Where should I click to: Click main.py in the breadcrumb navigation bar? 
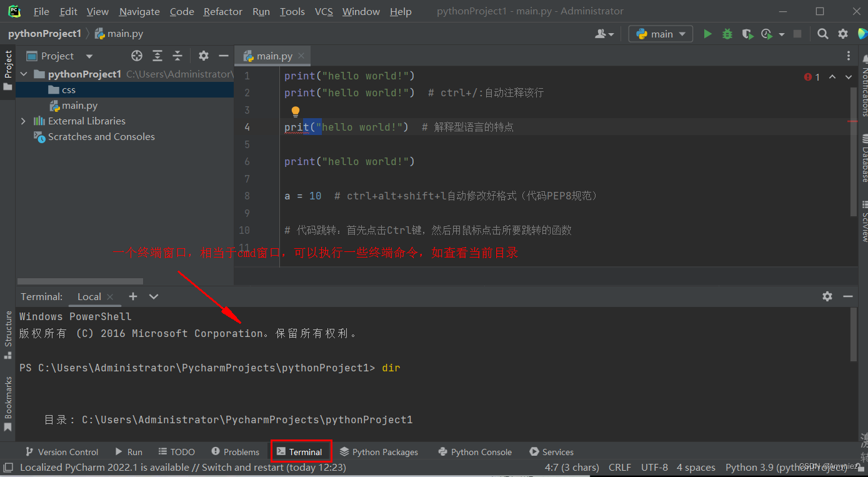click(x=119, y=34)
